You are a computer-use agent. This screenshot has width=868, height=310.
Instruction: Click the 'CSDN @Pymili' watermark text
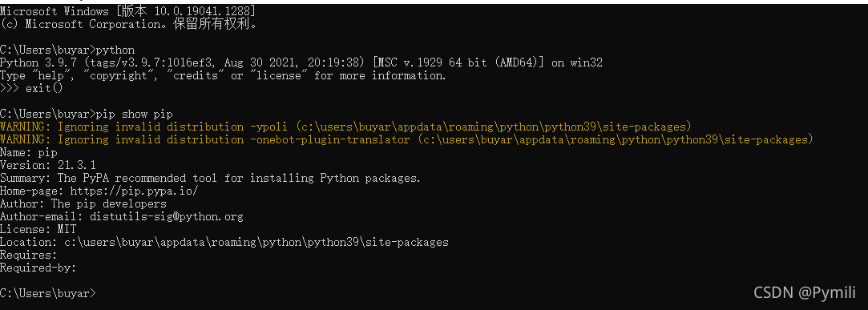[805, 292]
